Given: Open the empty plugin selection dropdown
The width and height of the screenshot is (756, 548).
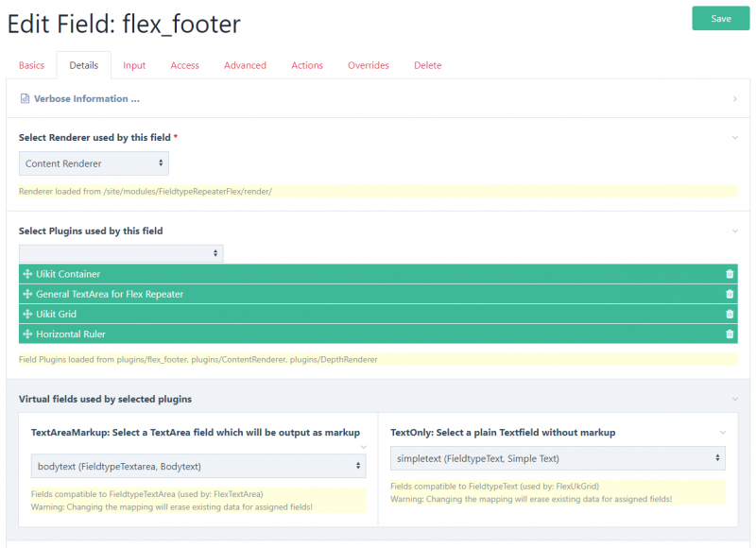Looking at the screenshot, I should coord(121,253).
